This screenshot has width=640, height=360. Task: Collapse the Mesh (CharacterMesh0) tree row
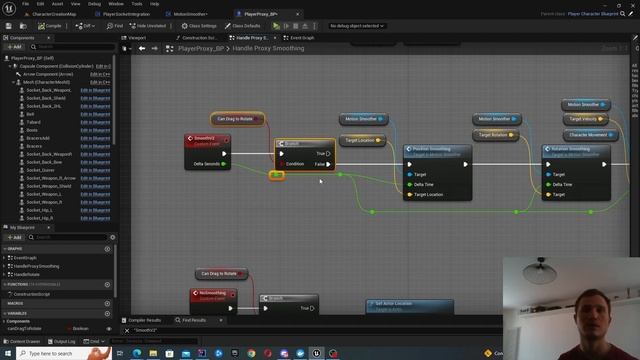click(x=13, y=82)
